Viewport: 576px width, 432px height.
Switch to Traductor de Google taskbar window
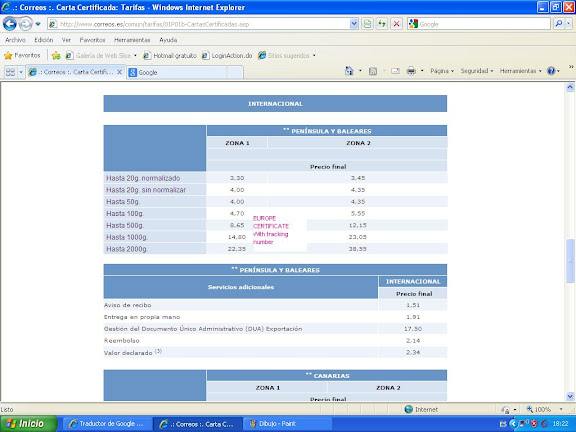(x=107, y=424)
